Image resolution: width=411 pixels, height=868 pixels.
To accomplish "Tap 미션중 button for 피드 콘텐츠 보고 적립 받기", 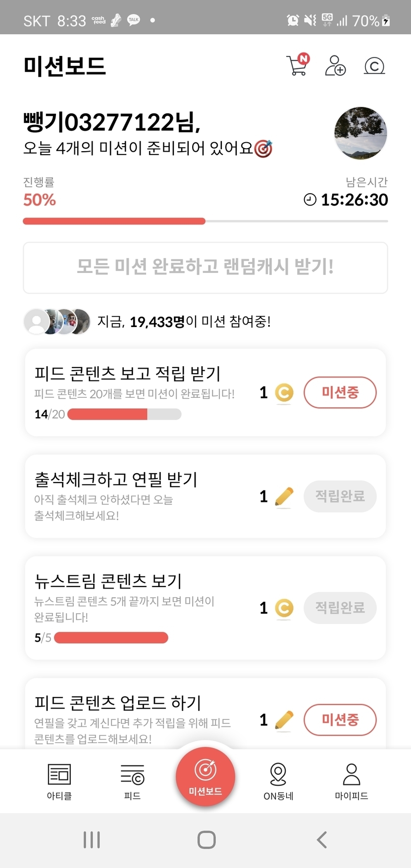I will pos(340,392).
